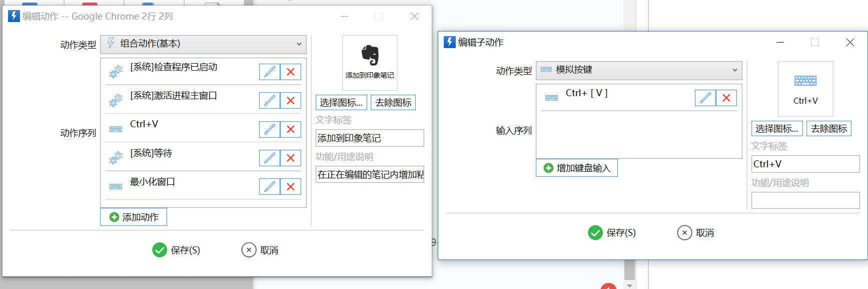The height and width of the screenshot is (289, 868).
Task: Edit the Ctrl+ [ V ] key input
Action: point(705,98)
